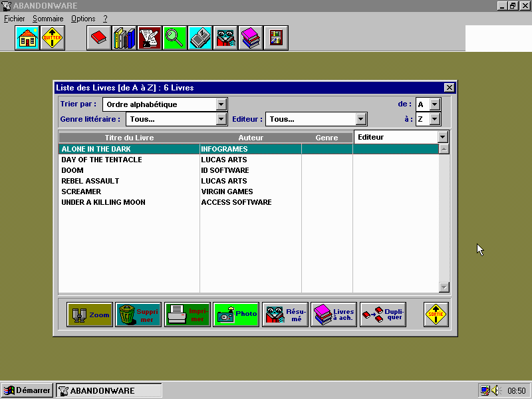Open the 'de' starting letter dropdown
532x399 pixels.
click(434, 104)
